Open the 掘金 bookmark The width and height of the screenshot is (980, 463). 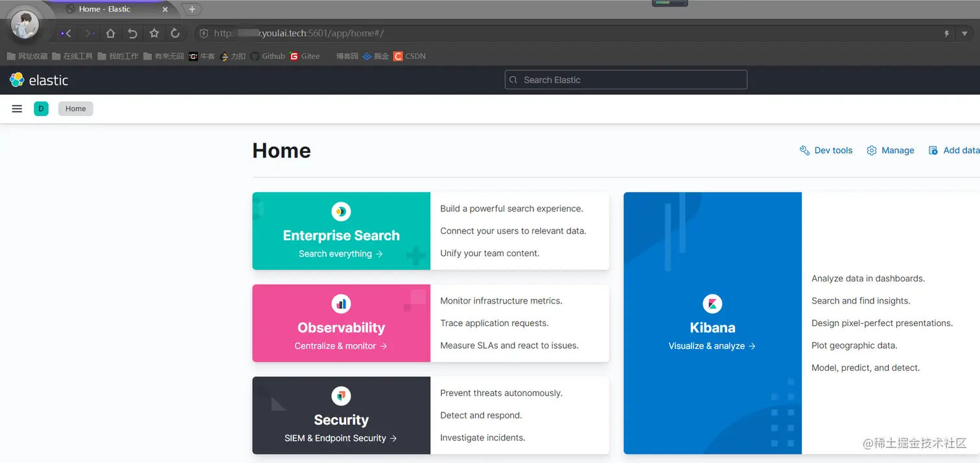[376, 56]
